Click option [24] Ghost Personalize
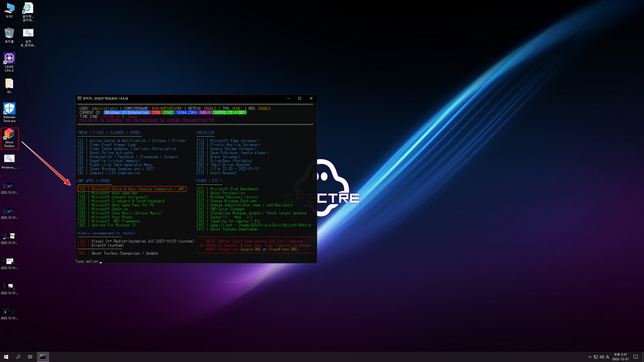The image size is (644, 362). pyautogui.click(x=221, y=193)
